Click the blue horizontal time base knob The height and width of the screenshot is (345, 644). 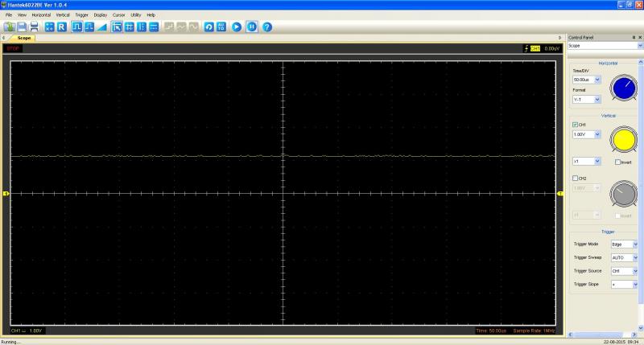tap(623, 88)
